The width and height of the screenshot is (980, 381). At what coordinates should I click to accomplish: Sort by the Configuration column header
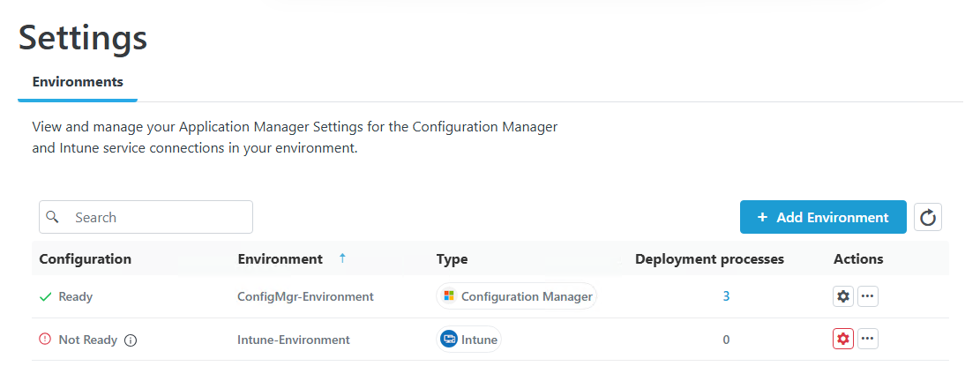[86, 259]
